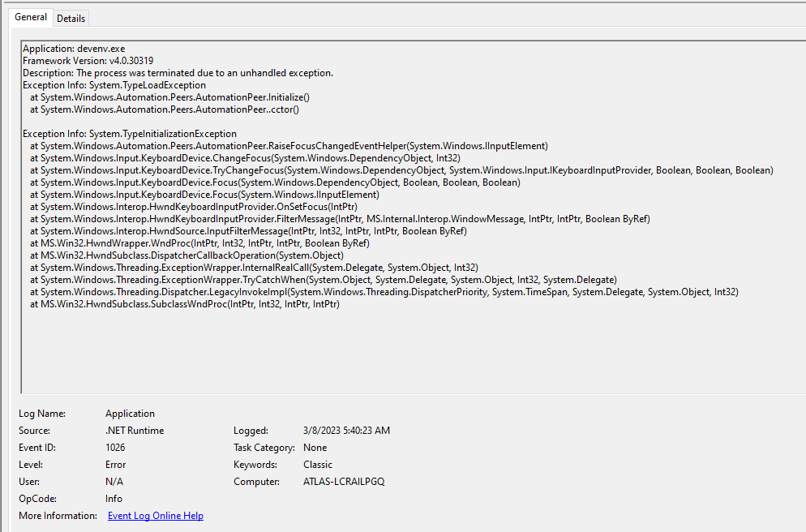The height and width of the screenshot is (532, 806).
Task: Open the Event Log Online Help link
Action: (x=155, y=515)
